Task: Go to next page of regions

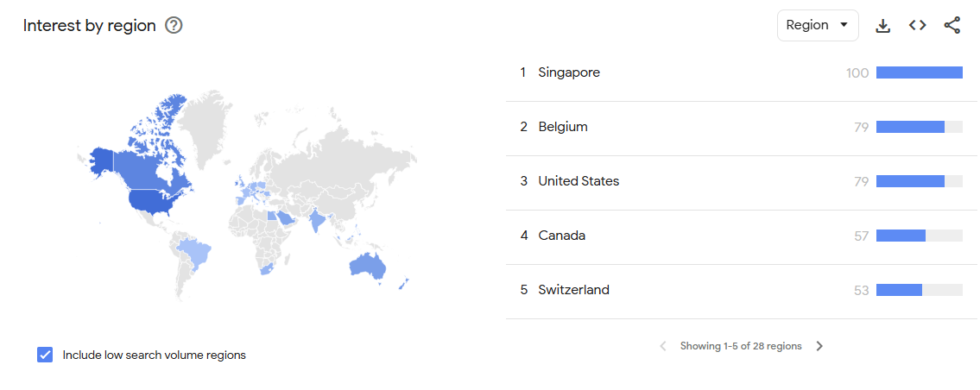Action: pos(819,346)
